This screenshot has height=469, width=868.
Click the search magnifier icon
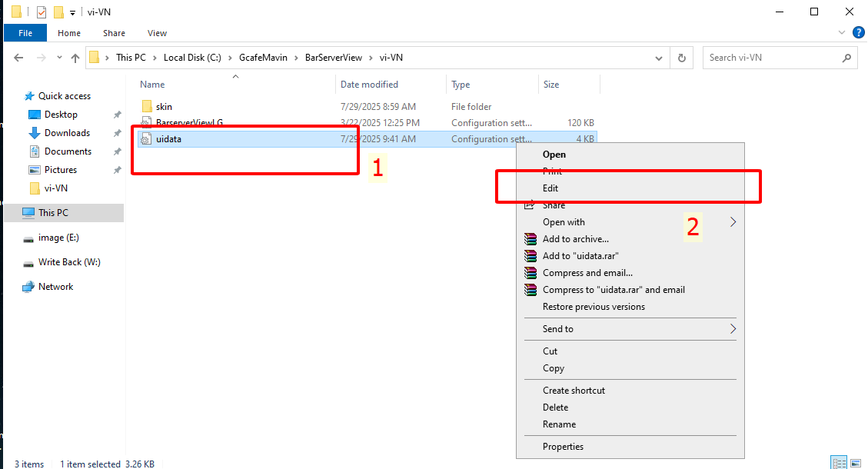point(846,58)
